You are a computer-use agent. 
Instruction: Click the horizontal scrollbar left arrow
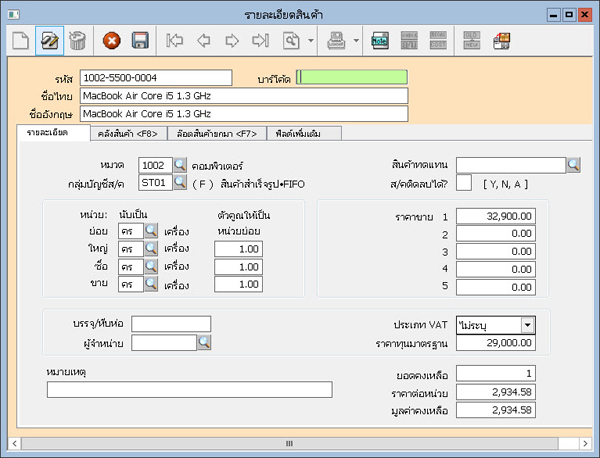pyautogui.click(x=15, y=444)
